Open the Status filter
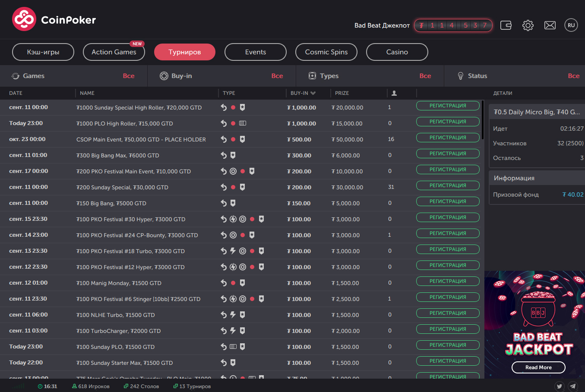The height and width of the screenshot is (392, 585). (518, 76)
